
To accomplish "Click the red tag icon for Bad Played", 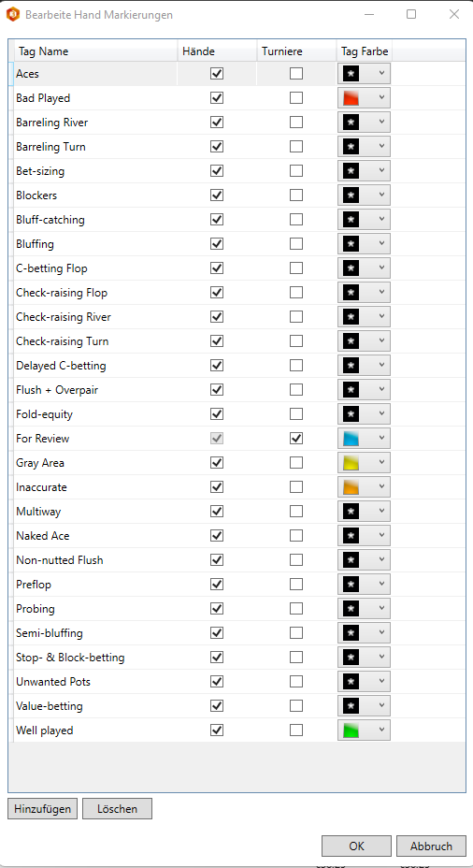I will (351, 98).
